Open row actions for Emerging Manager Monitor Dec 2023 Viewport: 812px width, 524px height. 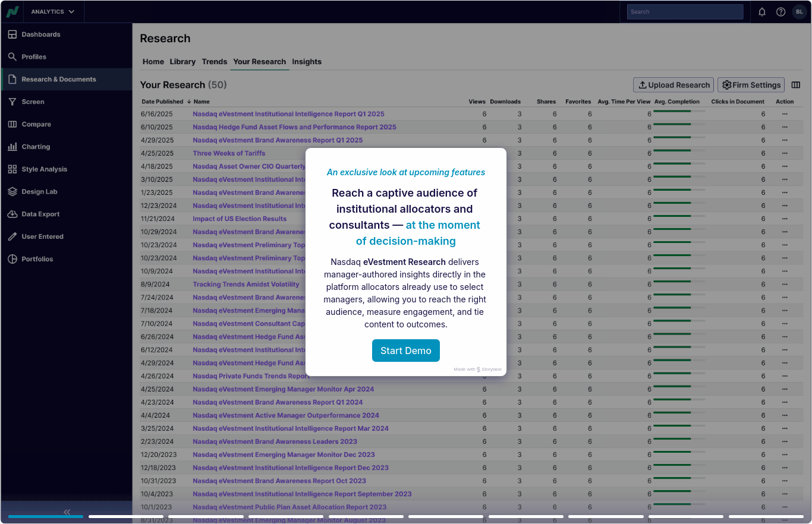coord(785,454)
